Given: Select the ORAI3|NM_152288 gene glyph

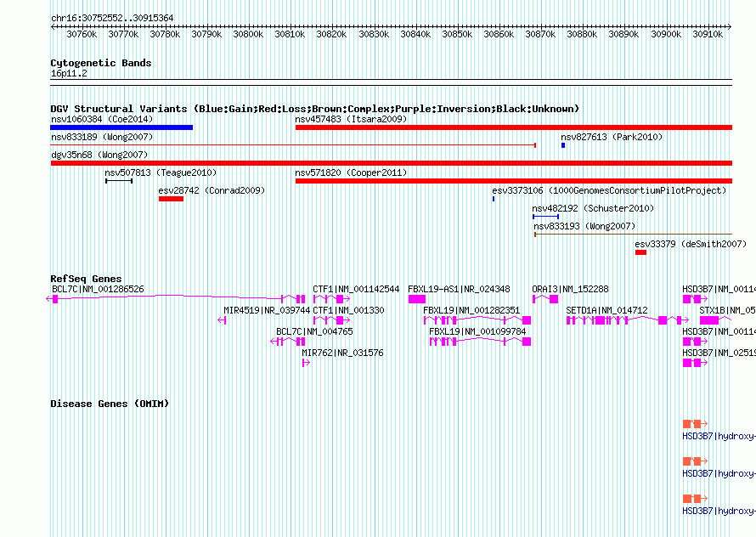Looking at the screenshot, I should (x=545, y=299).
